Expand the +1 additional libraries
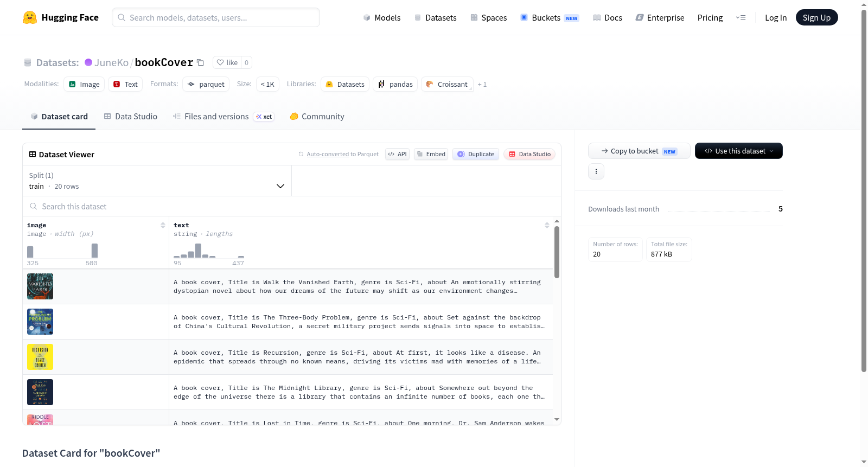The image size is (868, 467). coord(482,85)
